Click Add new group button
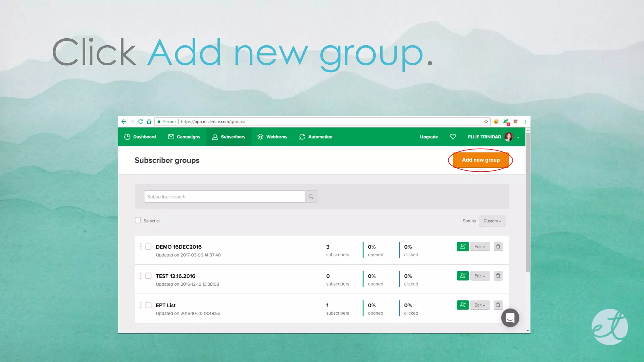The image size is (644, 362). pyautogui.click(x=480, y=160)
